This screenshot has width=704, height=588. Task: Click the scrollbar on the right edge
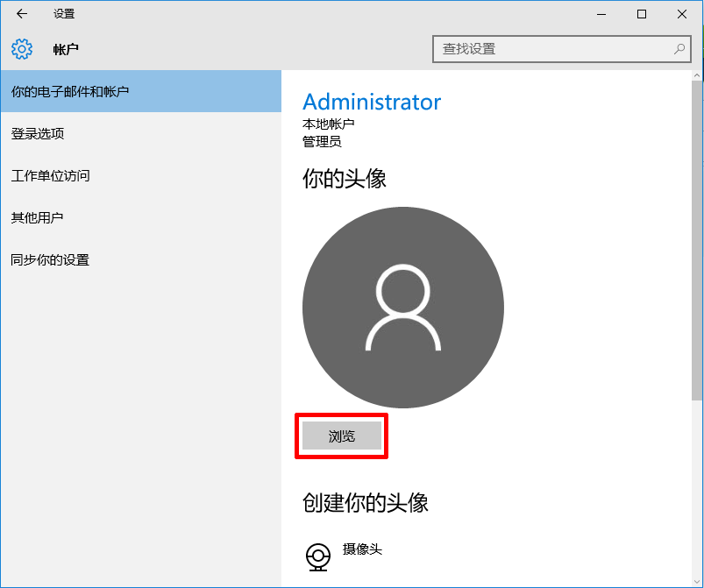pos(697,263)
